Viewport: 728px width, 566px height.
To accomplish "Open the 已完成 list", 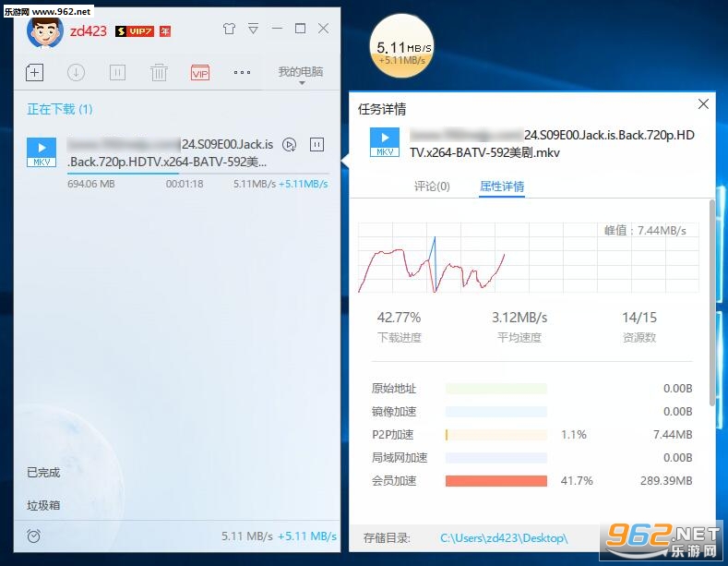I will tap(43, 472).
